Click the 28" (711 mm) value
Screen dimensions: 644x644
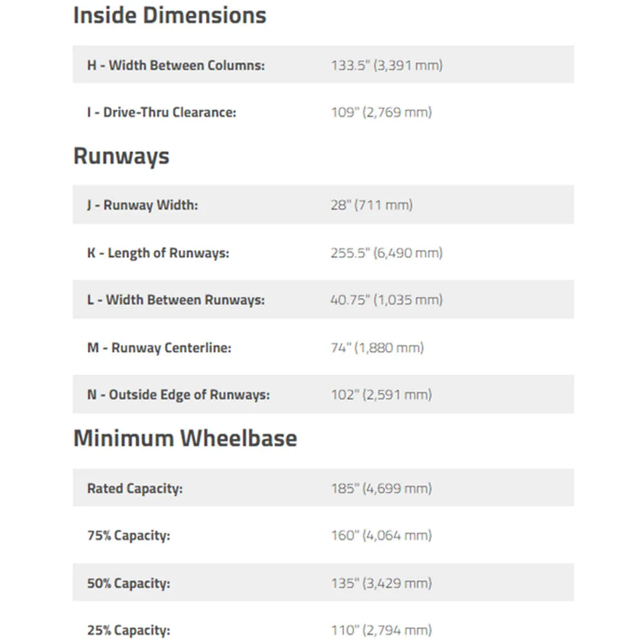click(x=372, y=205)
